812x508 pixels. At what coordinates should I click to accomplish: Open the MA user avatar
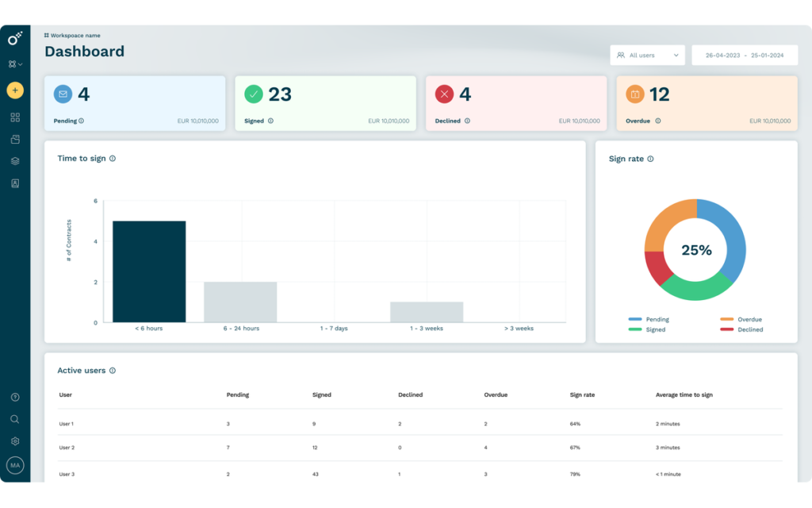tap(15, 465)
